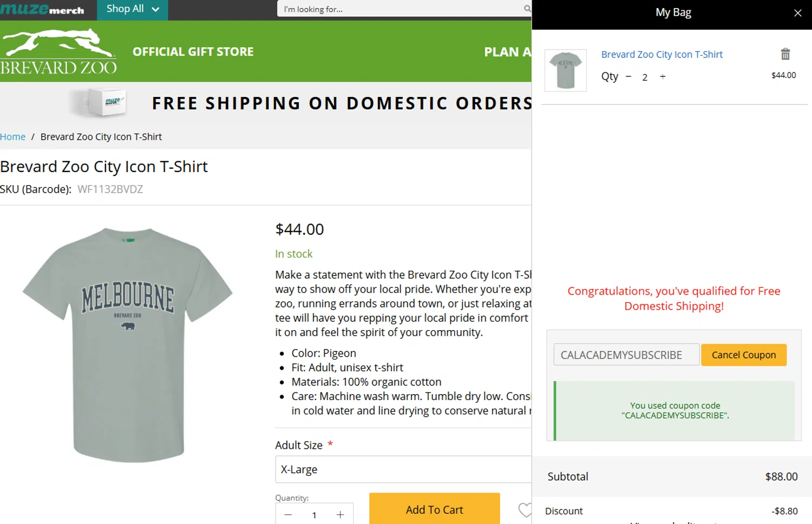
Task: Click the Add To Cart button
Action: (434, 510)
